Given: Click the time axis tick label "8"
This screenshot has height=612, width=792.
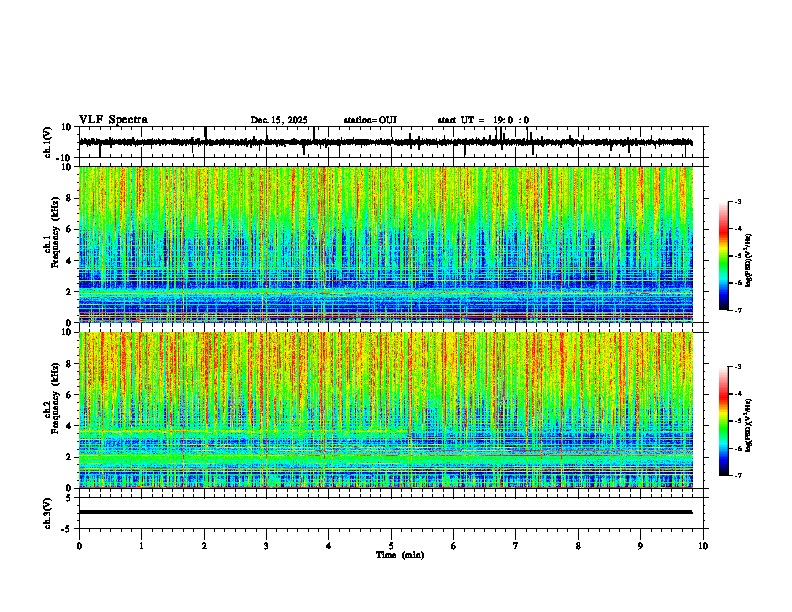Looking at the screenshot, I should [x=578, y=546].
